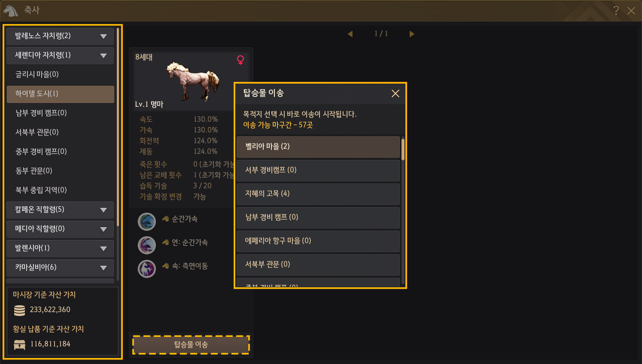Image resolution: width=642 pixels, height=364 pixels.
Task: Expand the 칼페온 직할령(5) region
Action: pyautogui.click(x=60, y=210)
